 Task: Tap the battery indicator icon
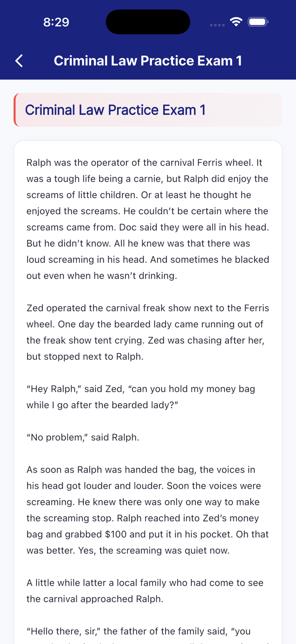(258, 22)
